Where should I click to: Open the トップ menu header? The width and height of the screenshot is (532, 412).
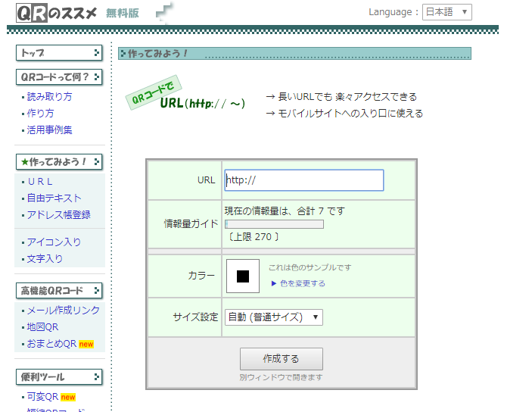(59, 53)
